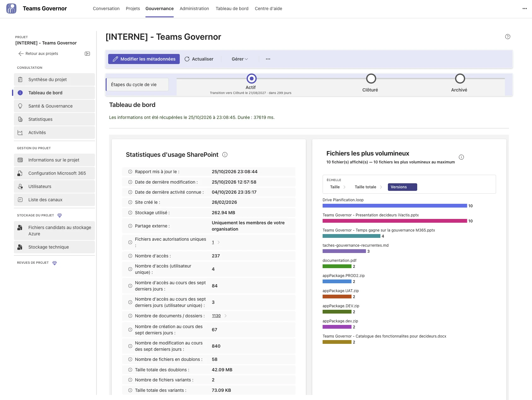Click info icon for Taille totale des doublons

pos(130,370)
